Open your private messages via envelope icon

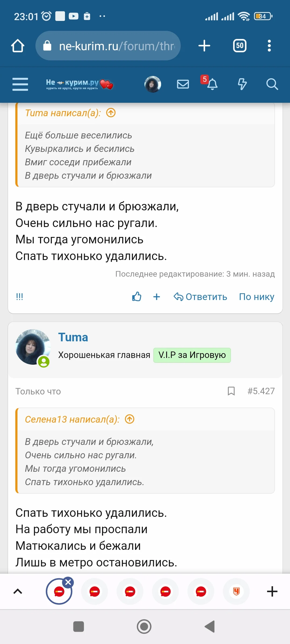pyautogui.click(x=183, y=84)
